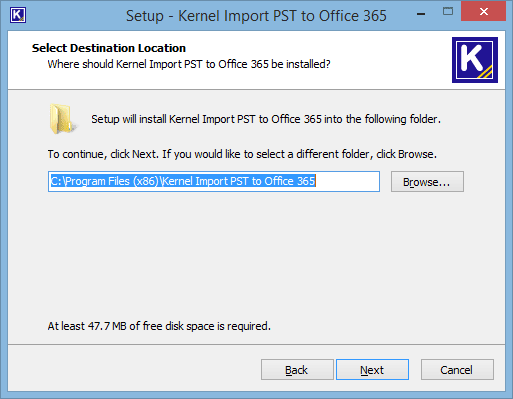Click the 'To continue, click Next' instruction
Screen dimensions: 513x399
(242, 154)
